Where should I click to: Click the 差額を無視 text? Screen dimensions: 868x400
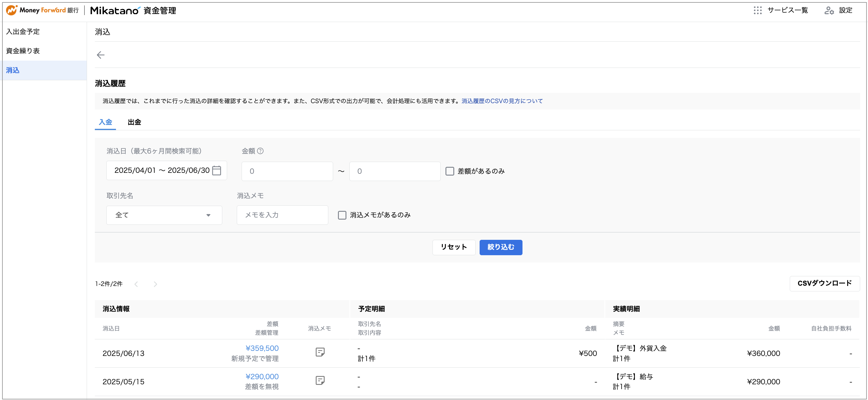[x=262, y=386]
